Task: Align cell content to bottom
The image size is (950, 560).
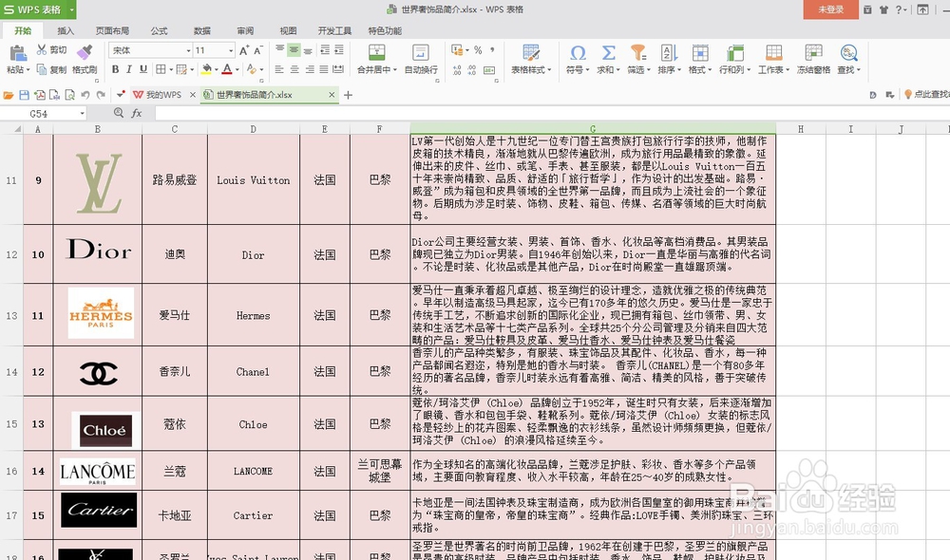Action: coord(308,49)
